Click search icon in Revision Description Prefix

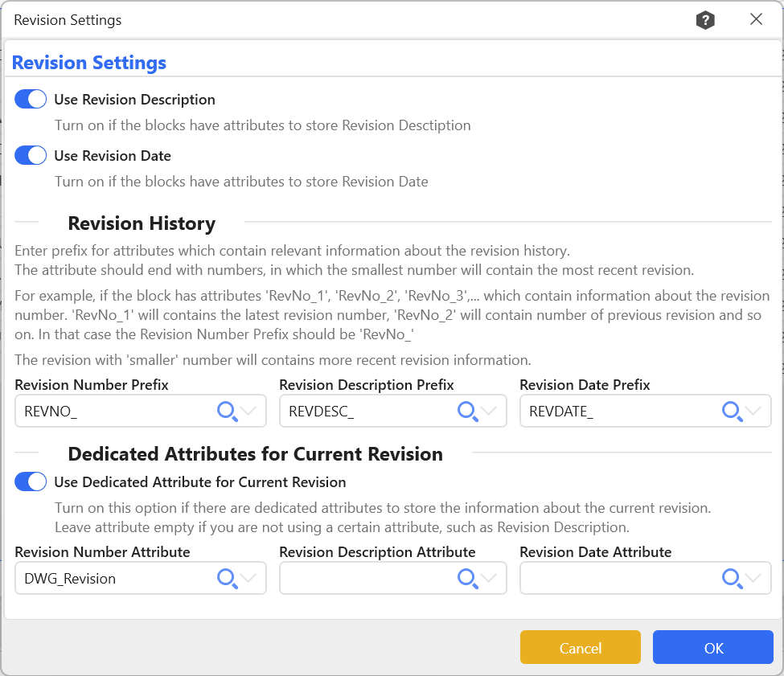click(x=467, y=412)
